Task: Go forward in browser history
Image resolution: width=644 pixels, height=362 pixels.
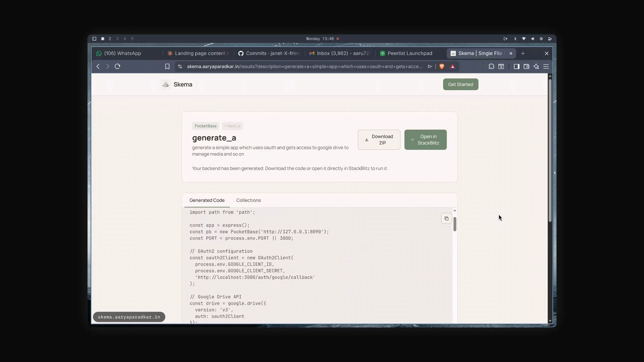Action: click(x=108, y=66)
